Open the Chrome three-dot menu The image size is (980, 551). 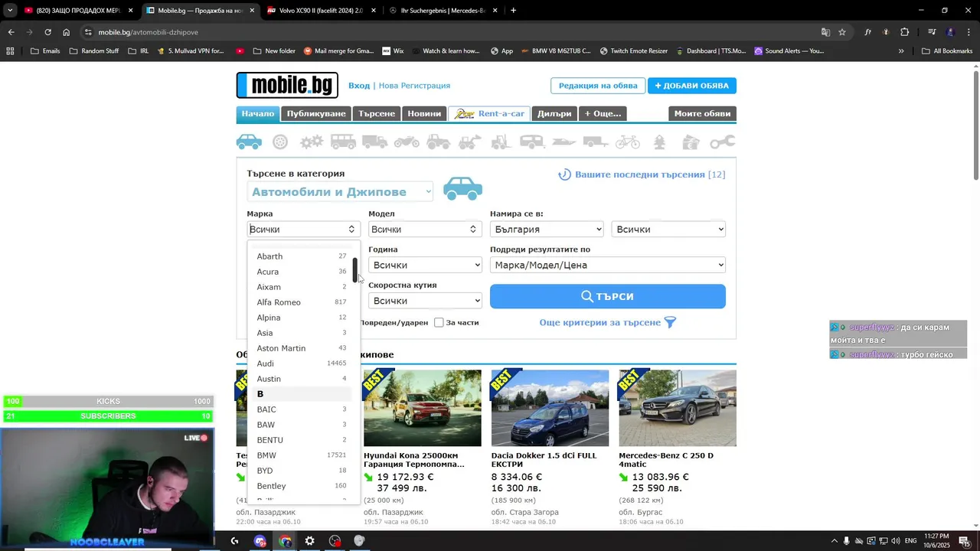[969, 32]
